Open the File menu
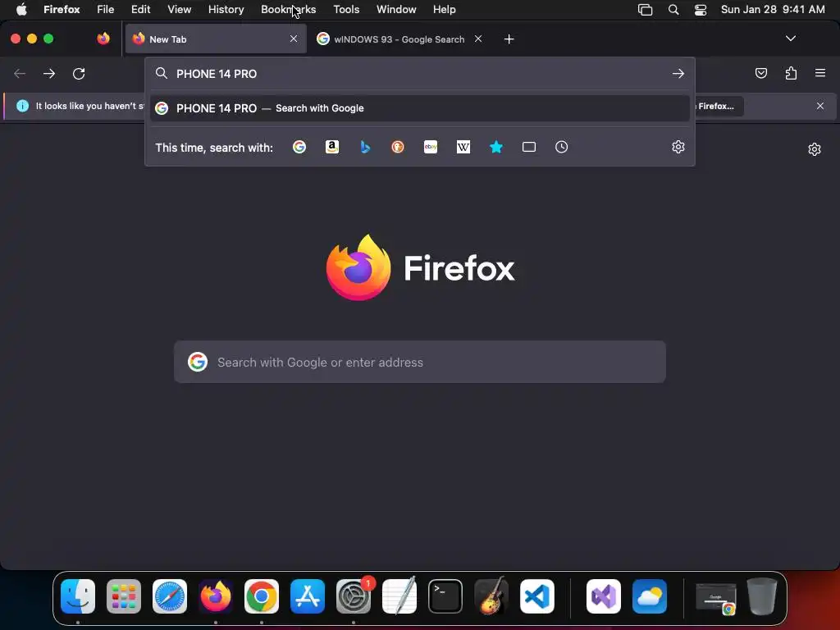 click(105, 9)
